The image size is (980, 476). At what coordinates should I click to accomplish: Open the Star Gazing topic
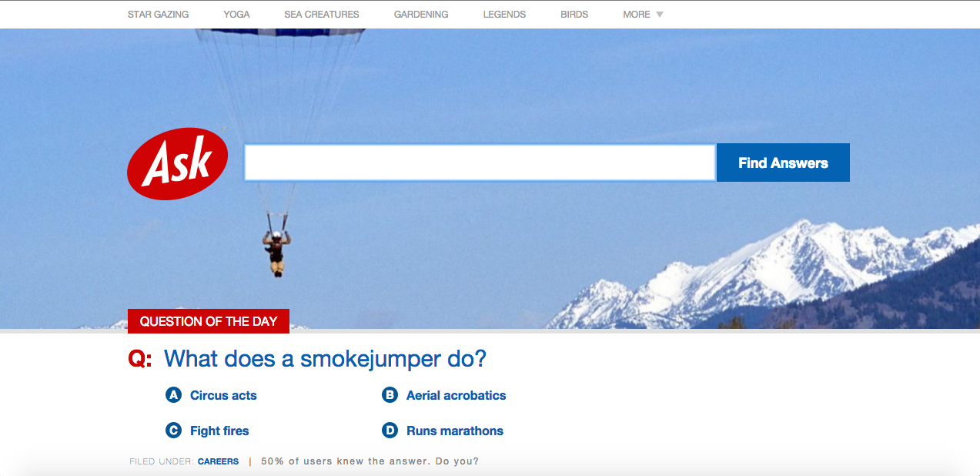coord(158,15)
